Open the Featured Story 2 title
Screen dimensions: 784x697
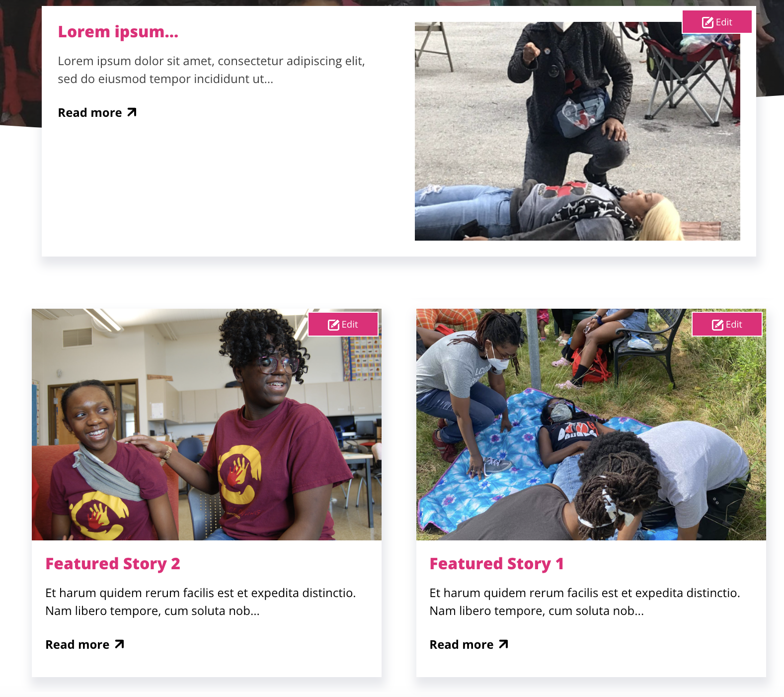[113, 564]
